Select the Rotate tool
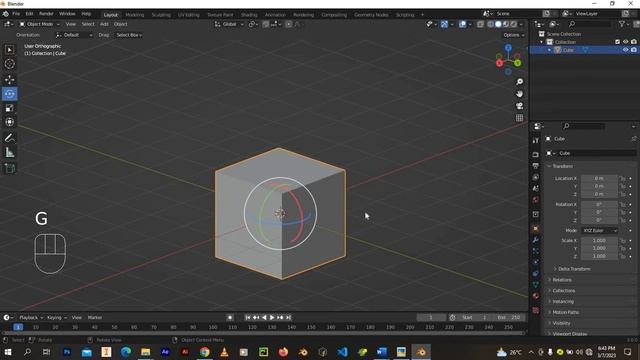This screenshot has height=360, width=640. 9,94
